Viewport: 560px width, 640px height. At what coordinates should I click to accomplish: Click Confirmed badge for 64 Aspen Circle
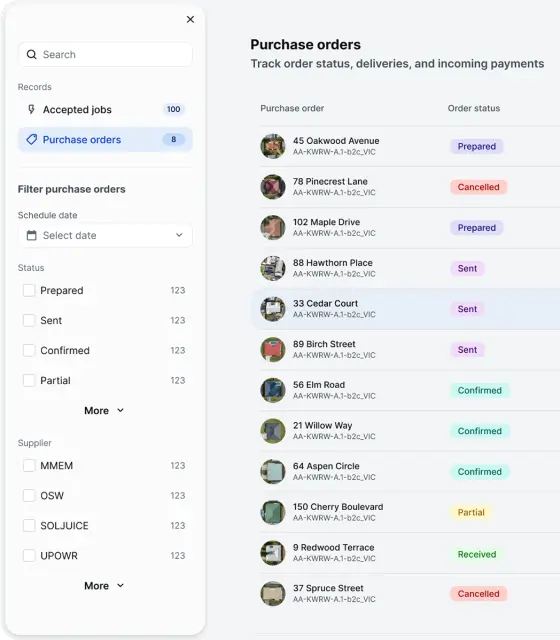[480, 471]
